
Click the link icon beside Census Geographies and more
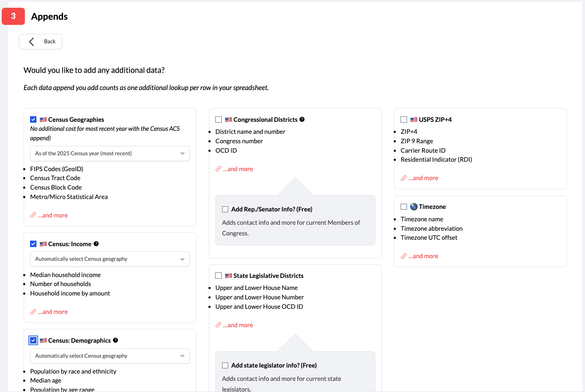pyautogui.click(x=33, y=215)
